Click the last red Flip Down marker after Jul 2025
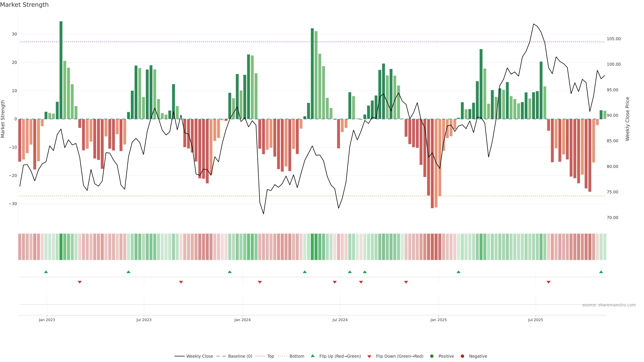This screenshot has height=362, width=644. point(549,282)
